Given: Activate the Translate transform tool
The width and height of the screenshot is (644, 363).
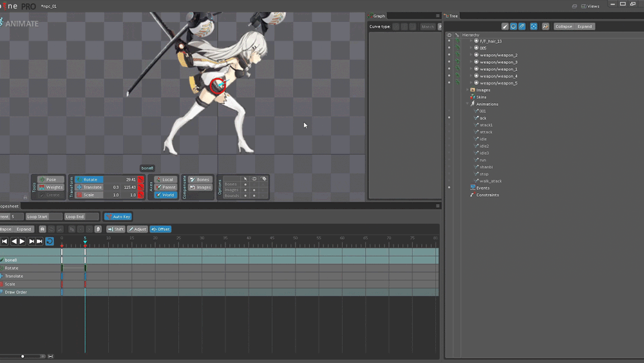Looking at the screenshot, I should point(89,187).
